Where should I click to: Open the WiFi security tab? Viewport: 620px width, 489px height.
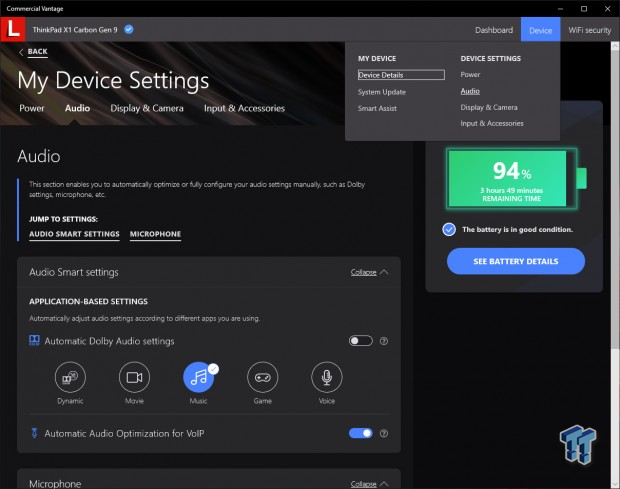pos(590,30)
